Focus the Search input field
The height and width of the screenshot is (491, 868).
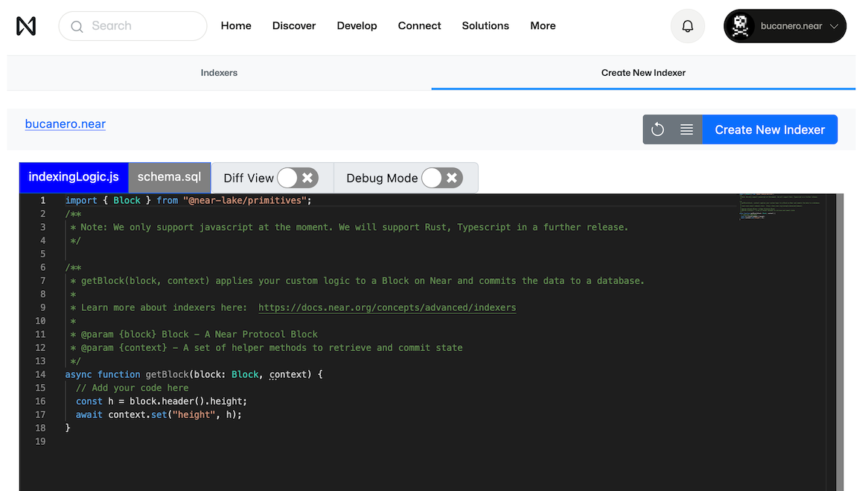click(x=133, y=26)
